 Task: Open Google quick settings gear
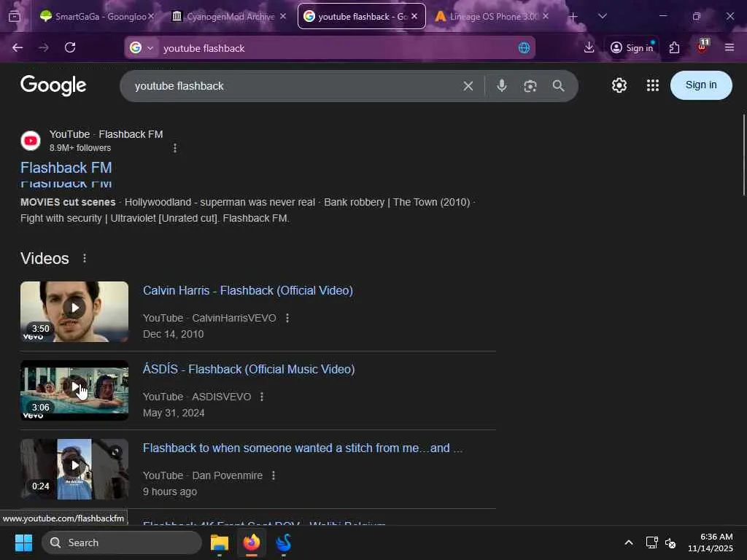(x=619, y=86)
